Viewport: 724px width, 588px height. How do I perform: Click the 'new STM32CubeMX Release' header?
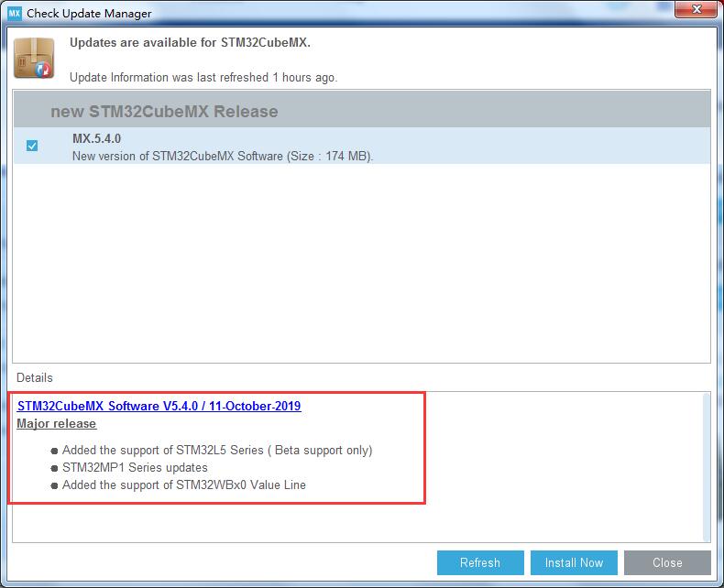click(164, 112)
